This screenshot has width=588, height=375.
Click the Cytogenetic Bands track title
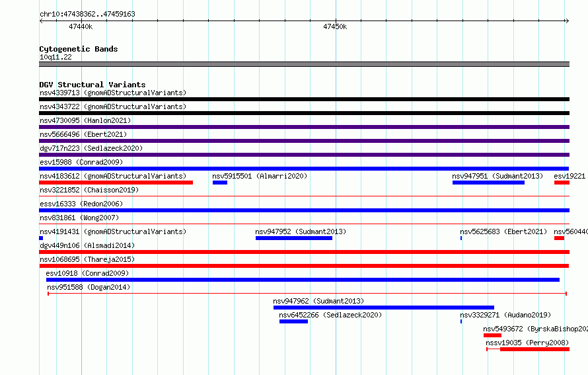pyautogui.click(x=79, y=49)
